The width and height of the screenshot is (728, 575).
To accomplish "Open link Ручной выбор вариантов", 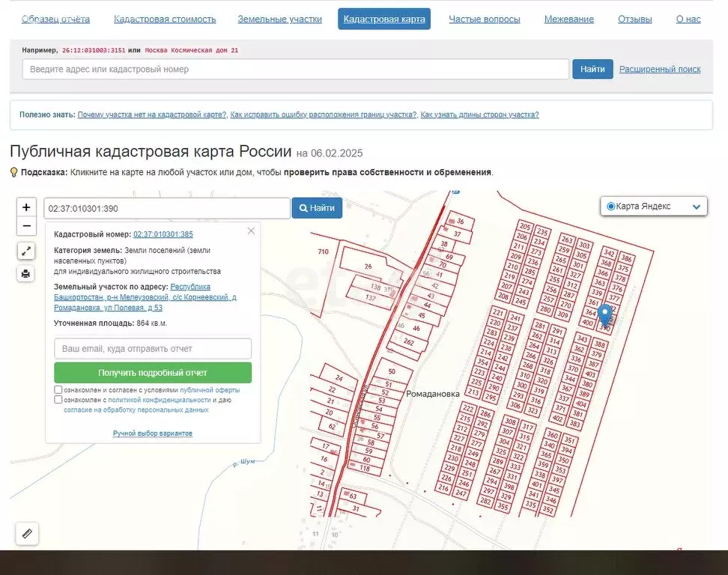I will point(152,433).
